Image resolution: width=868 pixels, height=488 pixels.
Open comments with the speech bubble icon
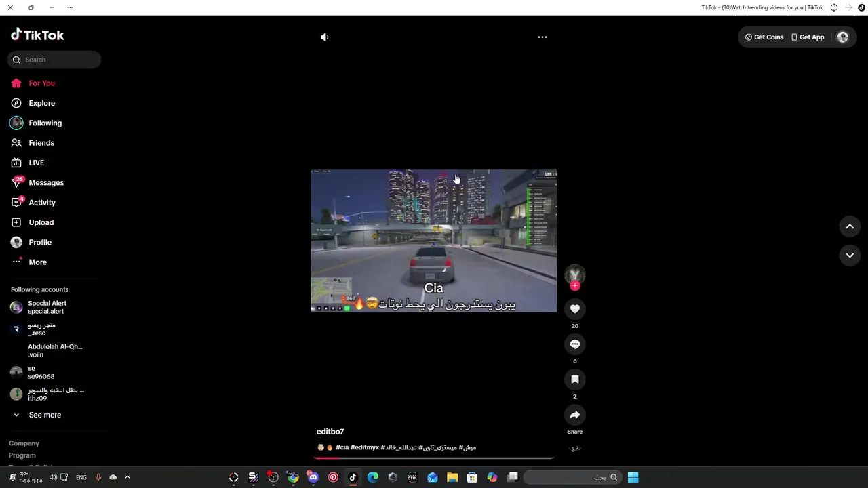[575, 344]
